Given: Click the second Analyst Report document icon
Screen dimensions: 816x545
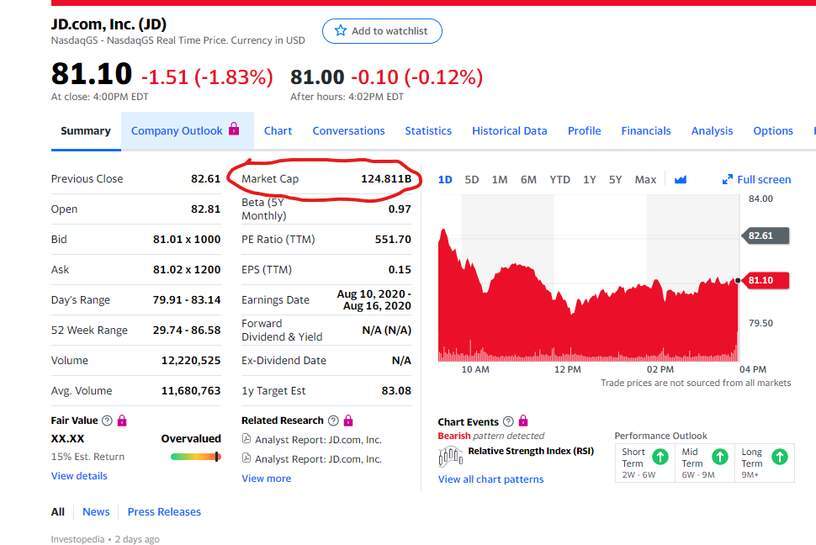Looking at the screenshot, I should point(247,458).
